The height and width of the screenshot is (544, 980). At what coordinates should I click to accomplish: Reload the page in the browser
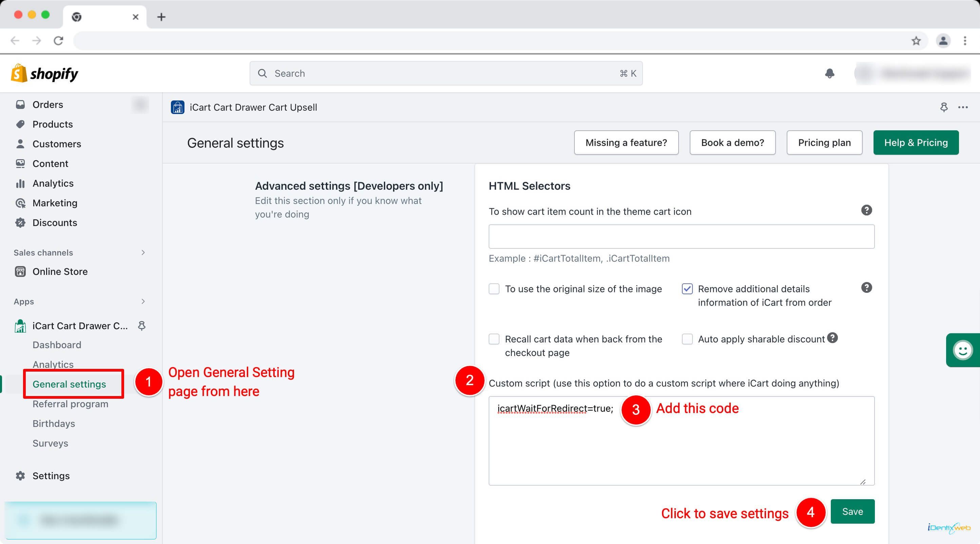point(58,41)
